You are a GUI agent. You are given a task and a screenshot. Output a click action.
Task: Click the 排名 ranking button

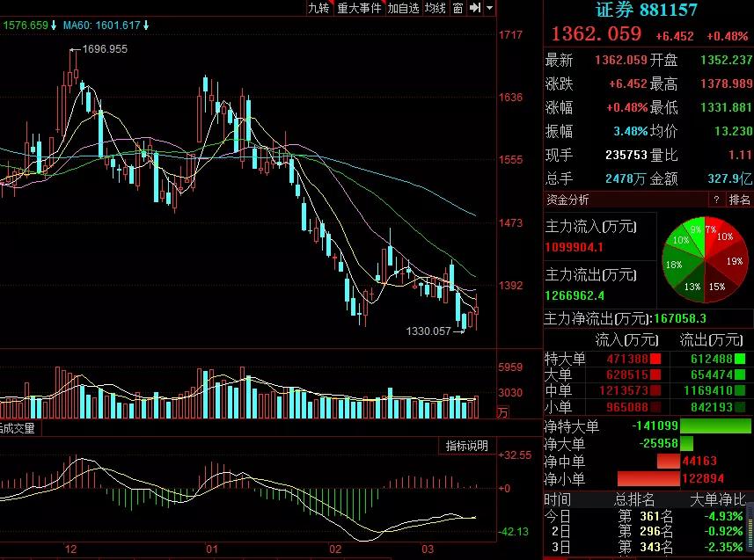[x=739, y=200]
